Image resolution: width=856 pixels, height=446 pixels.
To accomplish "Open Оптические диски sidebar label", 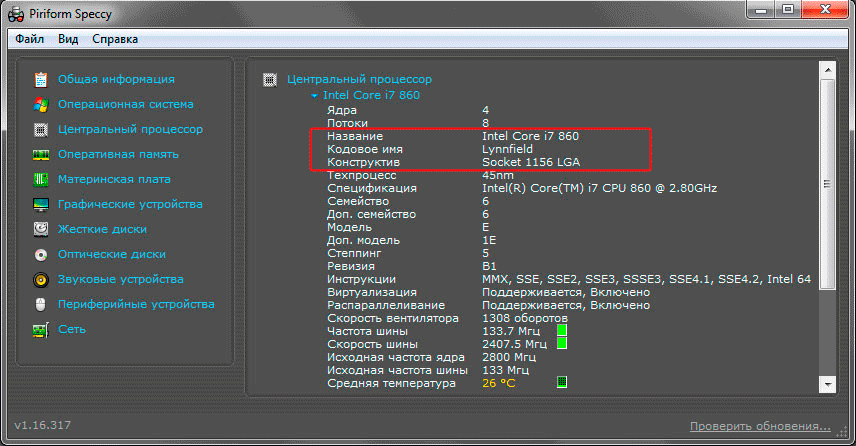I will [111, 254].
